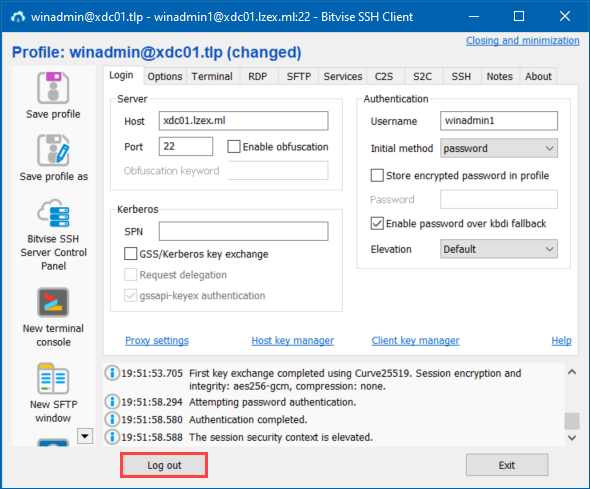Click the Host input field

click(x=243, y=121)
